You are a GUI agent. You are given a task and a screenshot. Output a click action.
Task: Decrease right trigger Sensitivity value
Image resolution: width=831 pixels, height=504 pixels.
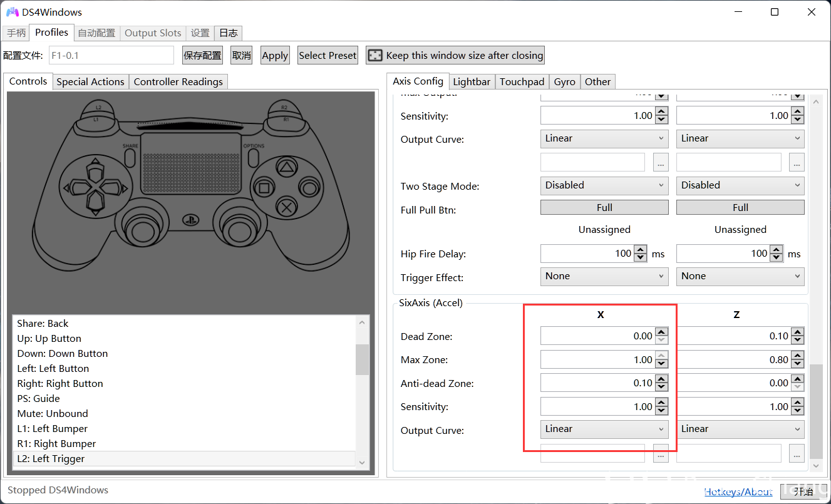[x=798, y=120]
